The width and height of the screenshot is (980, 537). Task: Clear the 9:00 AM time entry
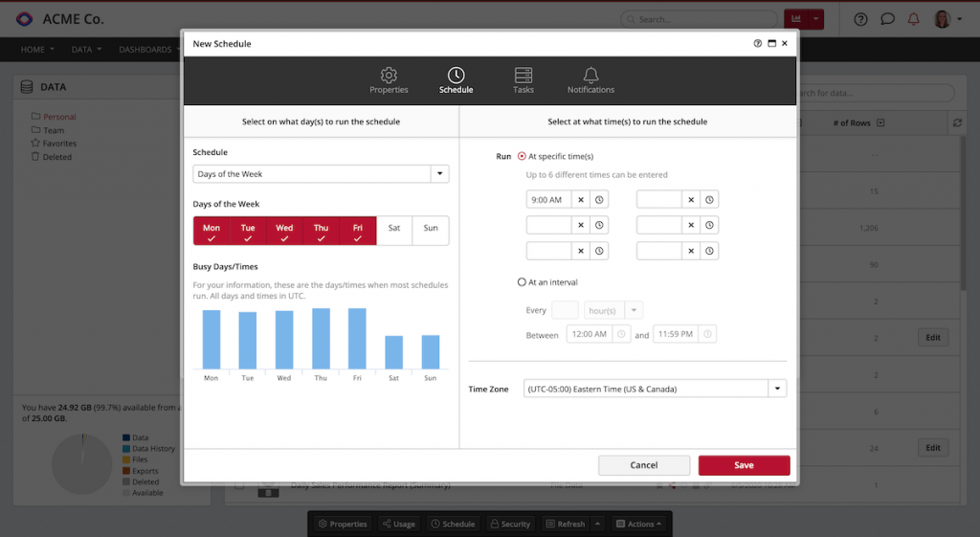click(581, 200)
